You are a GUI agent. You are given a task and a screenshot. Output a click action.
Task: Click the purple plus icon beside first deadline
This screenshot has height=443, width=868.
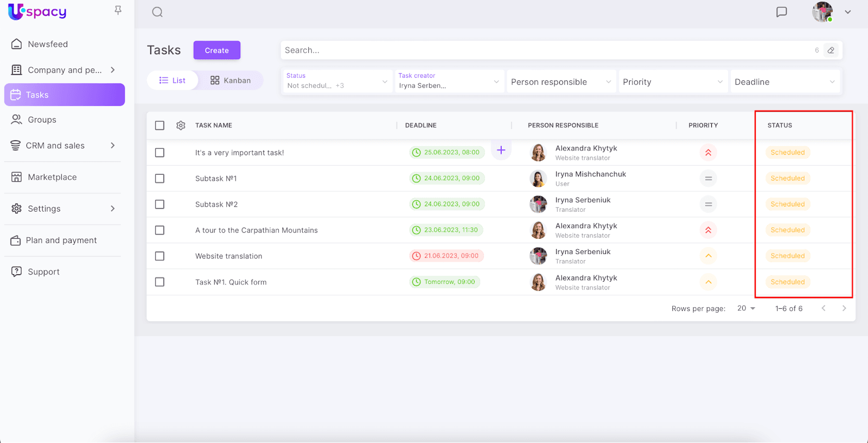point(501,150)
